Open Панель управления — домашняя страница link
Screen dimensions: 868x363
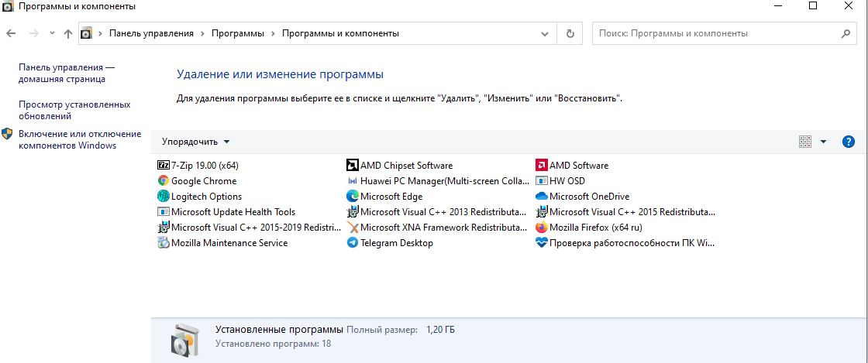[x=67, y=73]
